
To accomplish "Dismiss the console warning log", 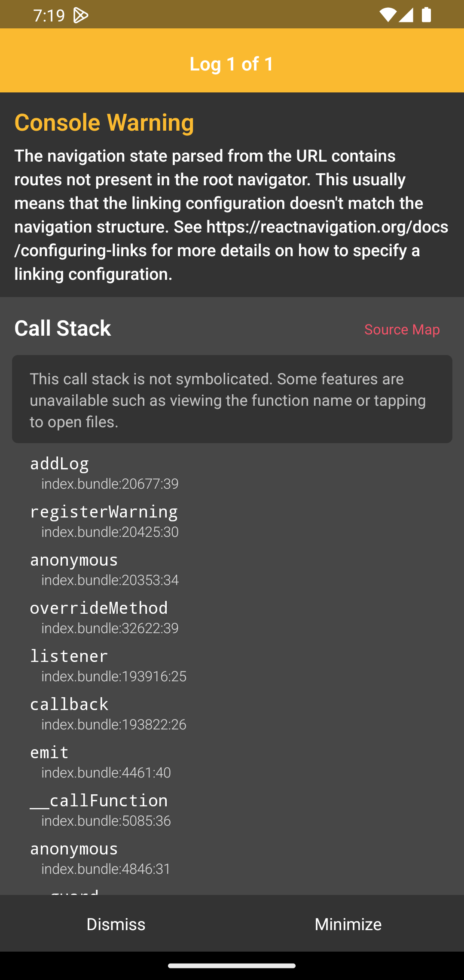I will click(x=116, y=924).
